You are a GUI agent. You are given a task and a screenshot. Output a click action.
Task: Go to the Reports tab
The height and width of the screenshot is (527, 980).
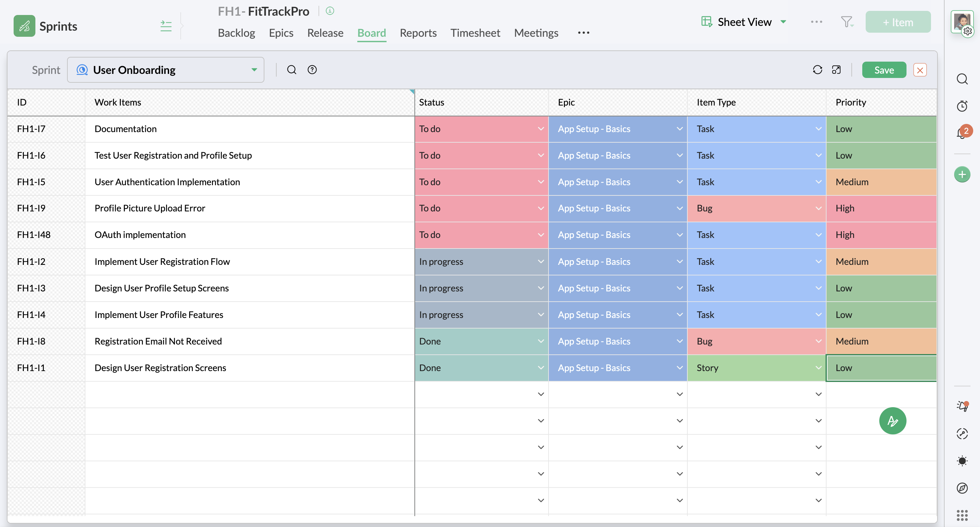tap(418, 33)
